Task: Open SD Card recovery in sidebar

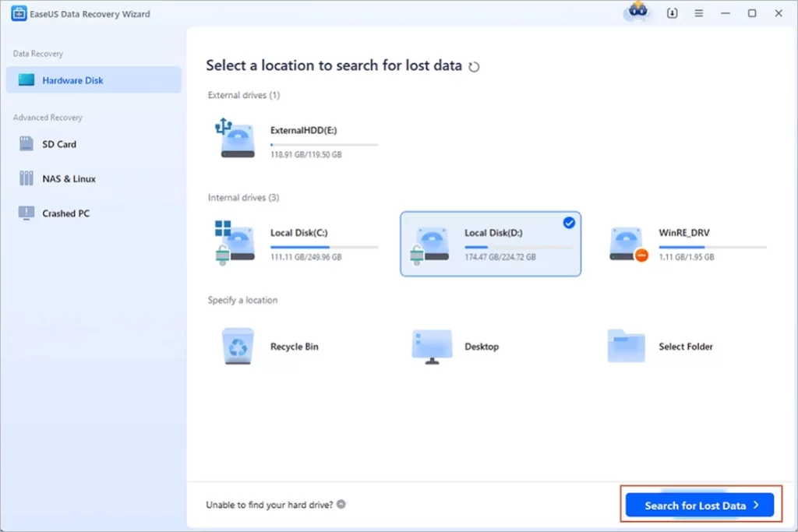Action: pos(58,144)
